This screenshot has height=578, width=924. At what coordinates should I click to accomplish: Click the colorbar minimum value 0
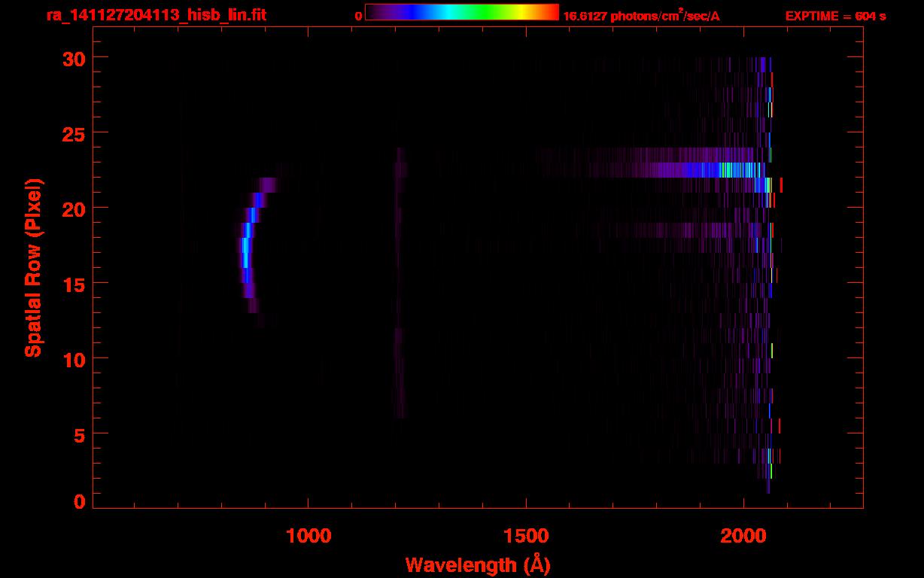tap(358, 16)
